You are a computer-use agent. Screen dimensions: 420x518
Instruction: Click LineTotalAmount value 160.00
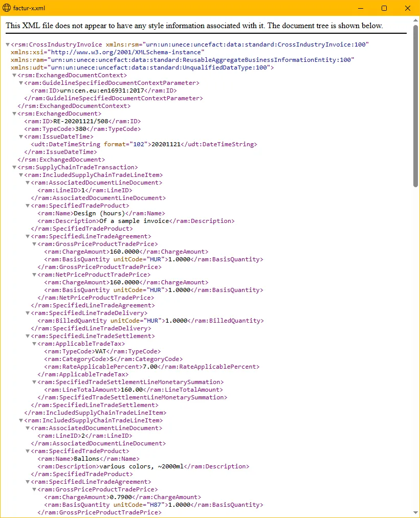(x=132, y=390)
